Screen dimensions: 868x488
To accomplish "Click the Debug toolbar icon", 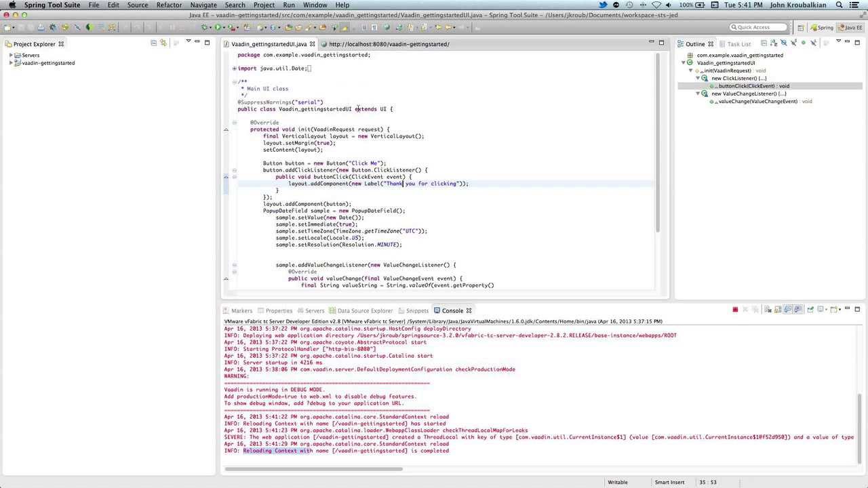I will (204, 27).
